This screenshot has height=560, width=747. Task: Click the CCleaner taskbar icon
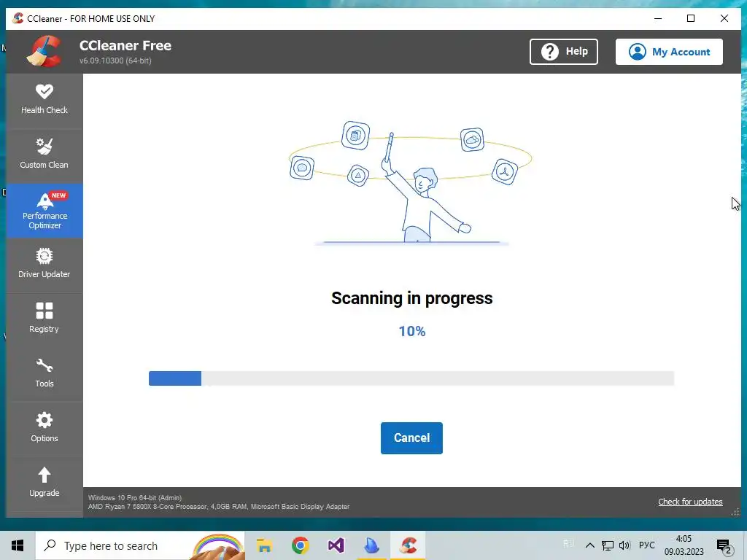click(409, 545)
